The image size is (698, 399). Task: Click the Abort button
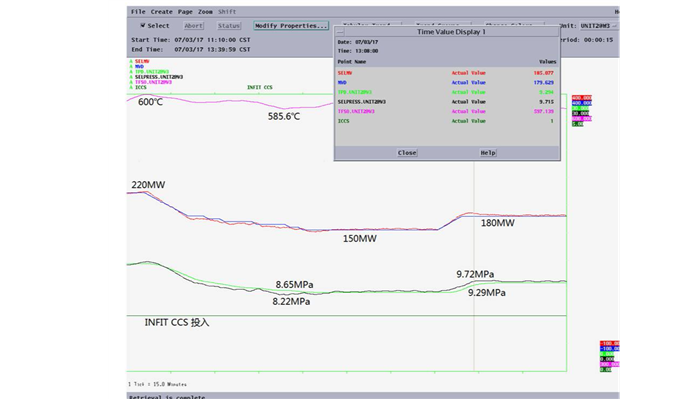coord(193,26)
